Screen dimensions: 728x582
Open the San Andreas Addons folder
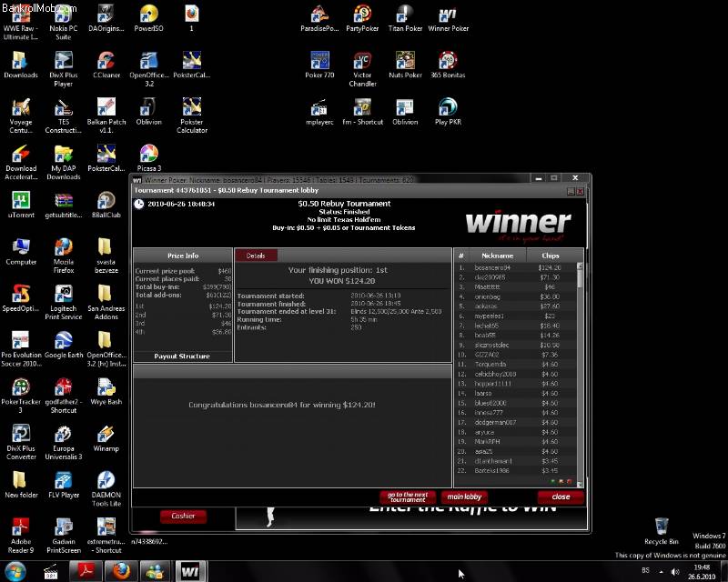(x=106, y=303)
